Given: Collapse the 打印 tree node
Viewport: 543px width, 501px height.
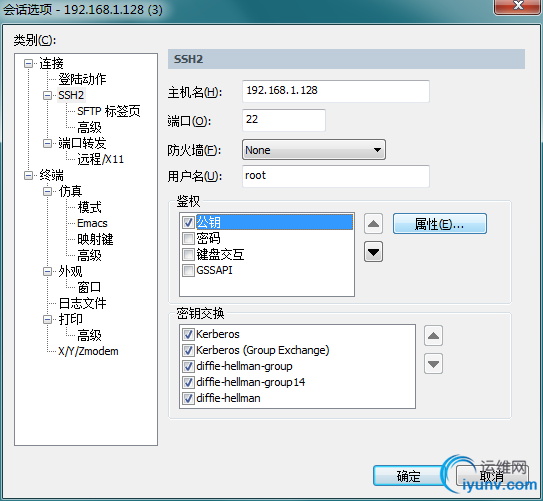Looking at the screenshot, I should (x=47, y=319).
